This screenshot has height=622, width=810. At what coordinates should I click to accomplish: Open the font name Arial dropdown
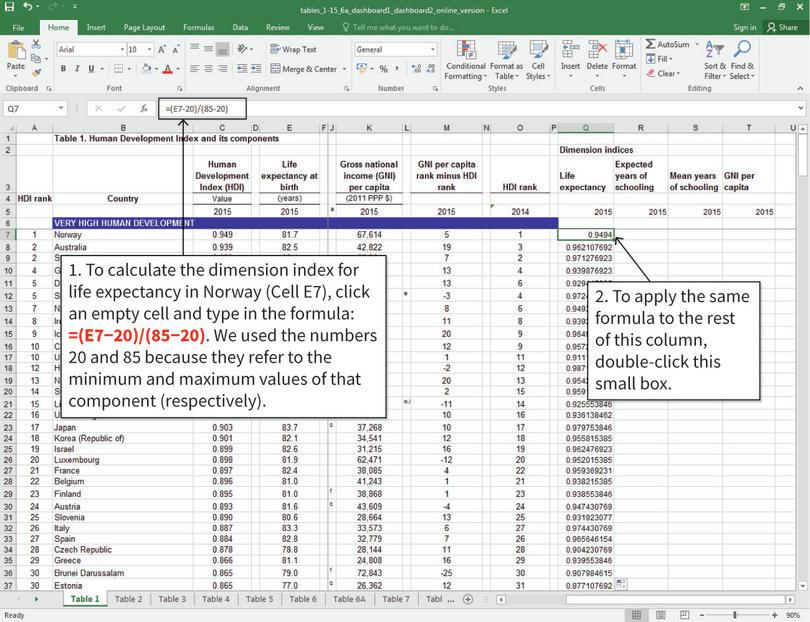pos(122,50)
